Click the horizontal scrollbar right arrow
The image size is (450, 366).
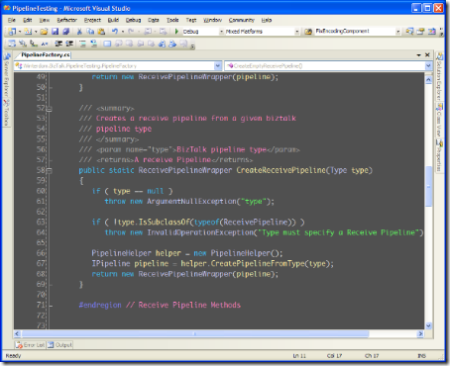click(x=420, y=333)
